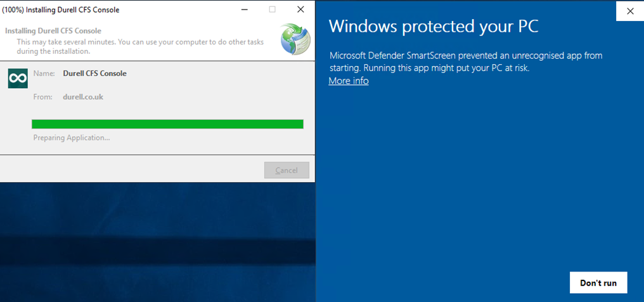
Task: Click the SmartScreen warning description paragraph
Action: pos(466,62)
